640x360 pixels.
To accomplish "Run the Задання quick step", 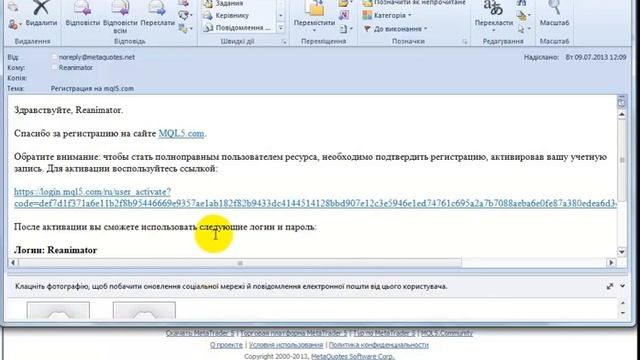I will click(x=229, y=4).
